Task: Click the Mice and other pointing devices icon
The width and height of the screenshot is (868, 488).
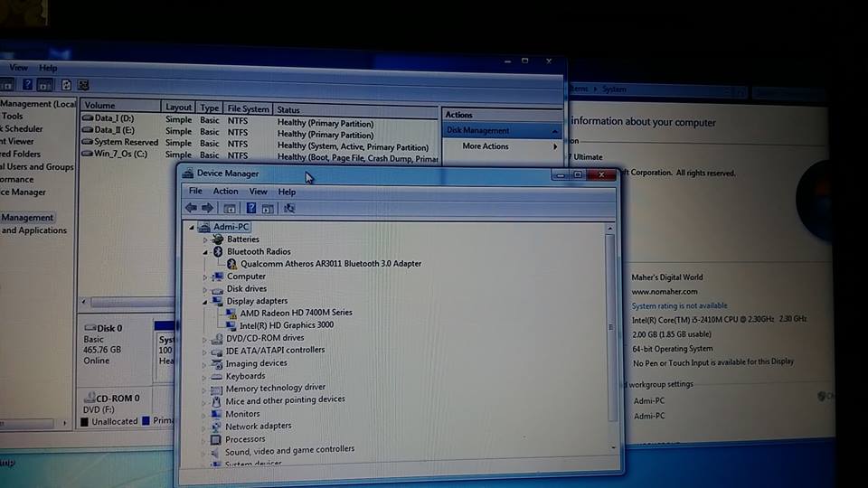Action: point(216,401)
